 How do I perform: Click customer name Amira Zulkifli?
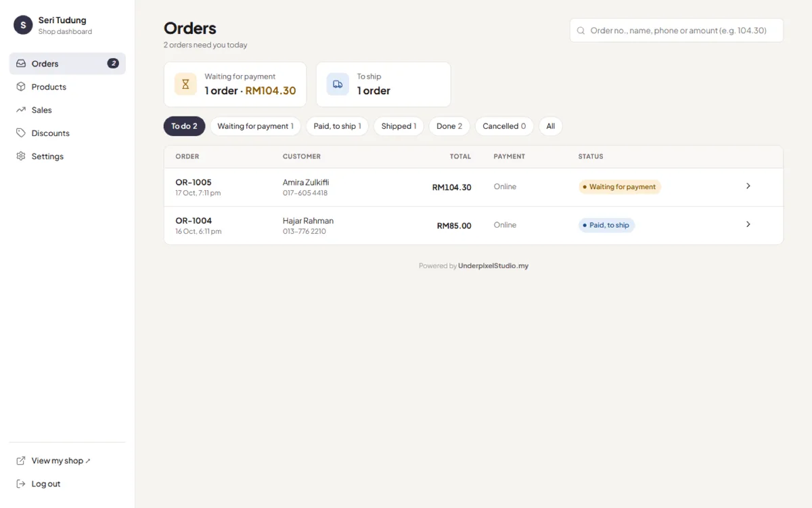pos(306,182)
